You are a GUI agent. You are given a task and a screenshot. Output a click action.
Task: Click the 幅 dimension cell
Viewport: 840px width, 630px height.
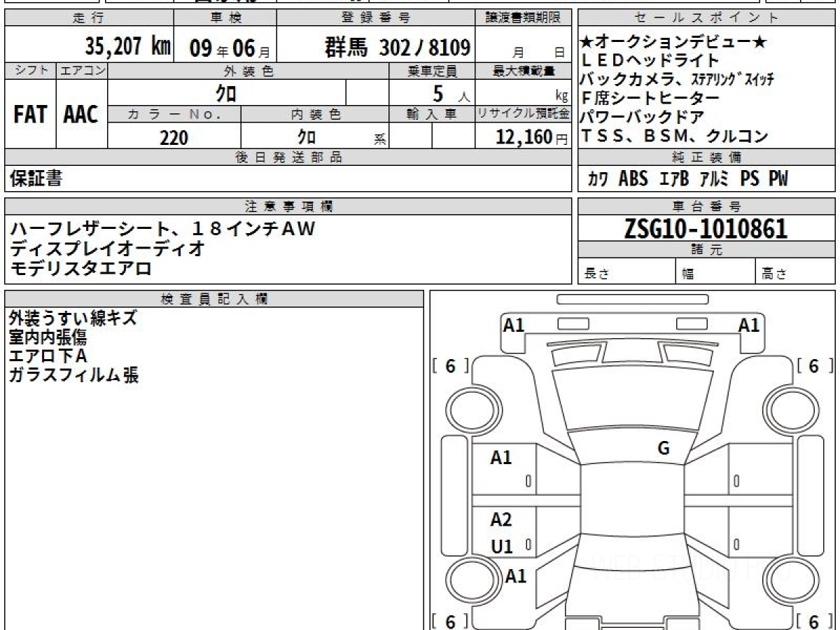click(x=715, y=272)
